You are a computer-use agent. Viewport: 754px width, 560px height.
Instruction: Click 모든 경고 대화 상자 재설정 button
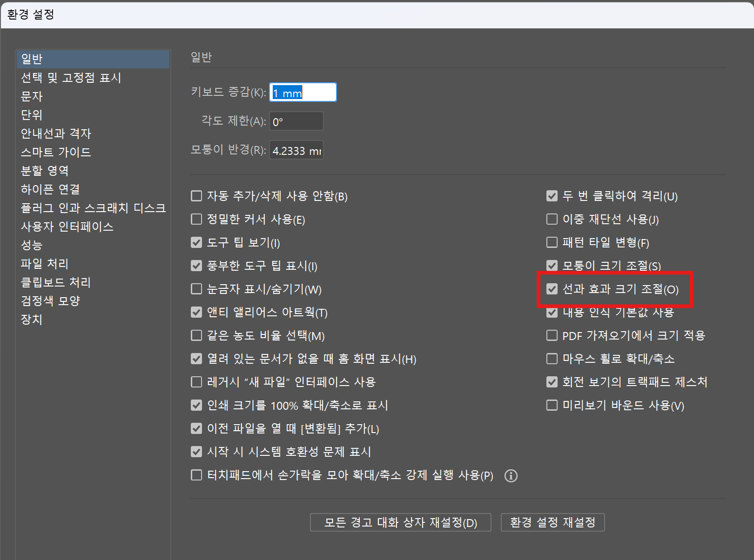(400, 522)
